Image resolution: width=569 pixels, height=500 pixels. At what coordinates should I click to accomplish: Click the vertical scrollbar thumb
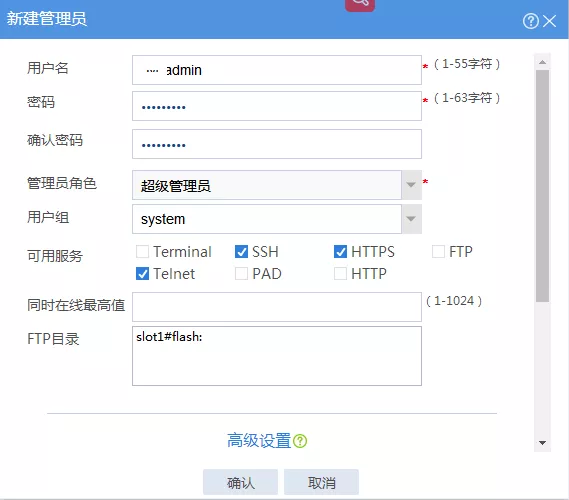pyautogui.click(x=543, y=186)
